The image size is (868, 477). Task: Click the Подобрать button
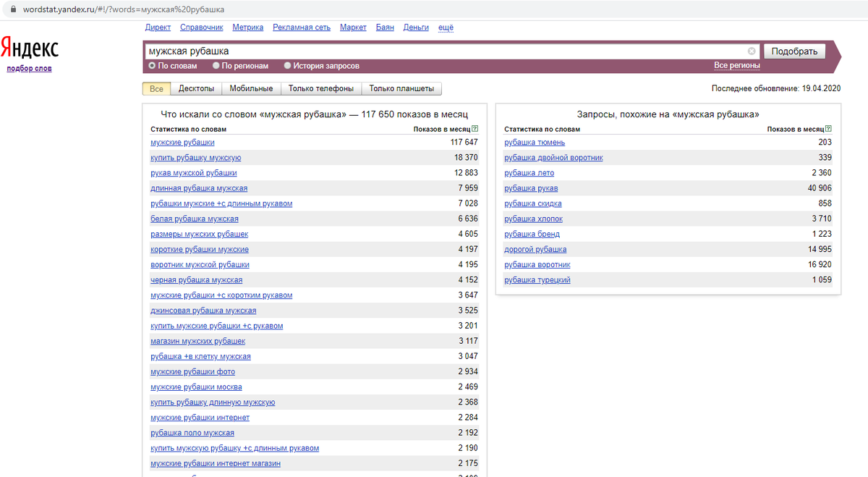pyautogui.click(x=794, y=51)
